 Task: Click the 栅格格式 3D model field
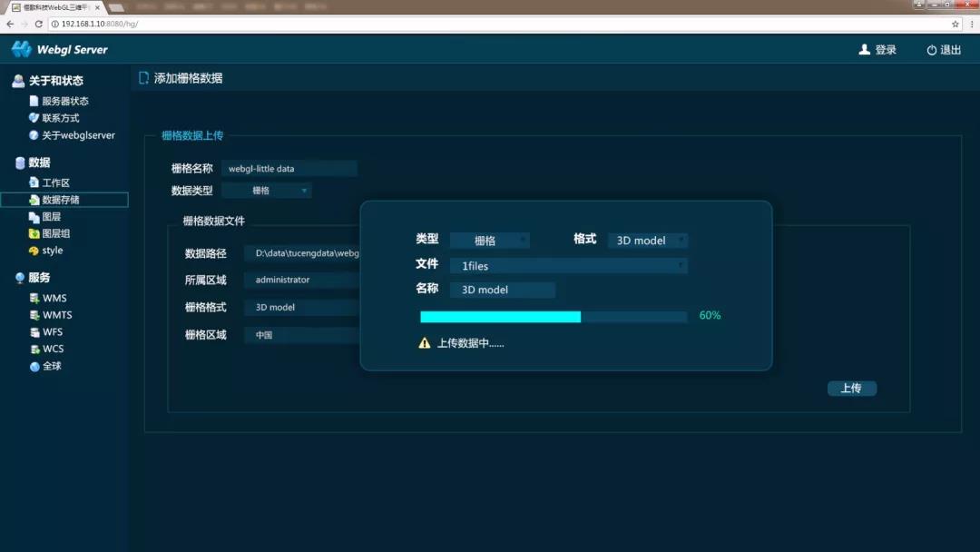pyautogui.click(x=302, y=307)
